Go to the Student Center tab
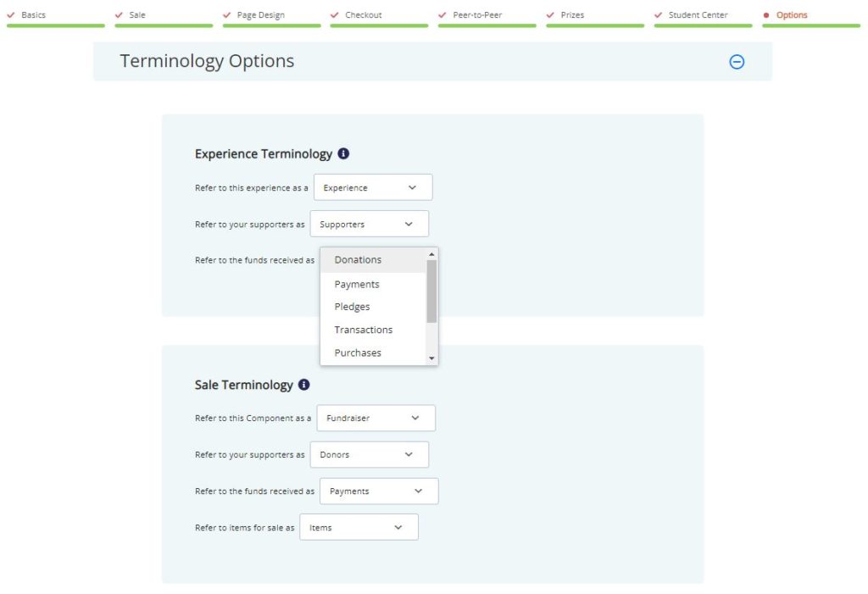 point(698,14)
